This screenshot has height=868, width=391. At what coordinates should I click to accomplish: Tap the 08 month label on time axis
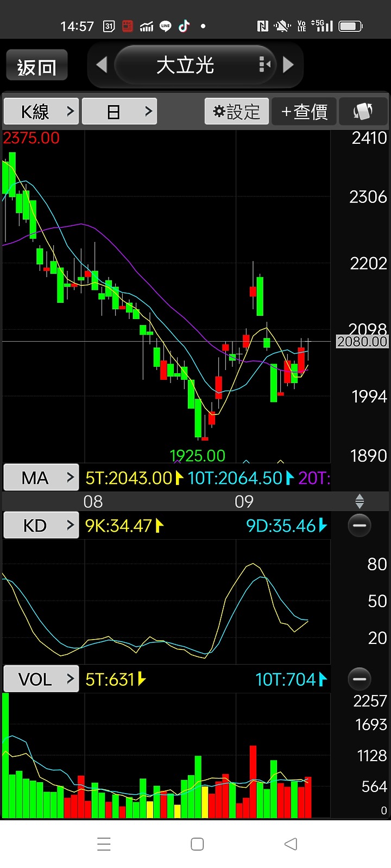pos(93,501)
